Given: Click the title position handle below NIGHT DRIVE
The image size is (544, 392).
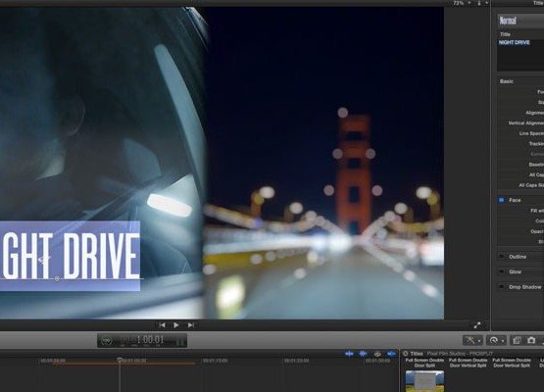Looking at the screenshot, I should pyautogui.click(x=57, y=278).
